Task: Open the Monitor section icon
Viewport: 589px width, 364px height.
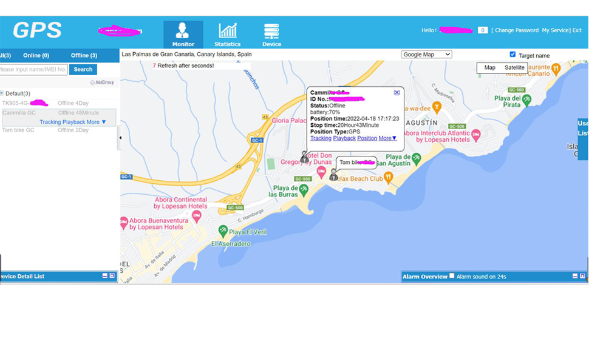Action: pos(183,32)
